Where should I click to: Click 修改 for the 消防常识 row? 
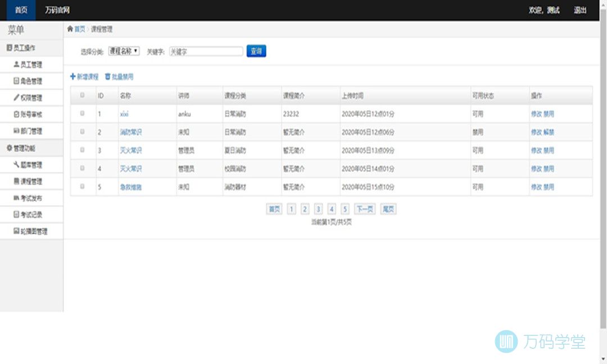coord(536,133)
